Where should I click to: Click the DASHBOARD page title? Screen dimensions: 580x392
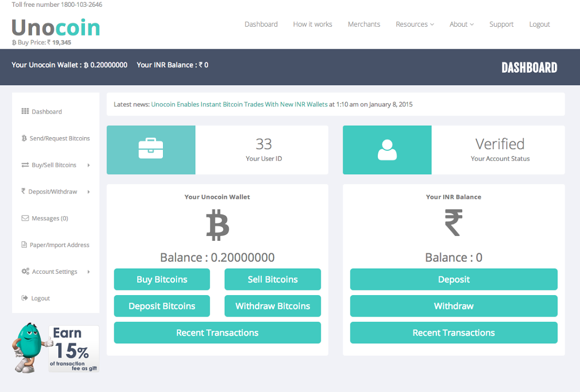tap(529, 68)
